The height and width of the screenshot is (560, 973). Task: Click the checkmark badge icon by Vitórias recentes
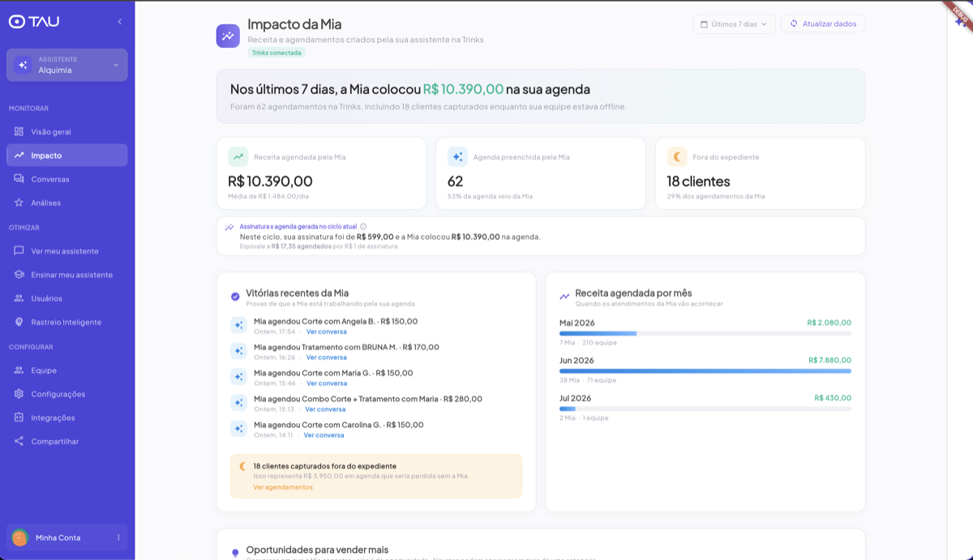[x=235, y=297]
